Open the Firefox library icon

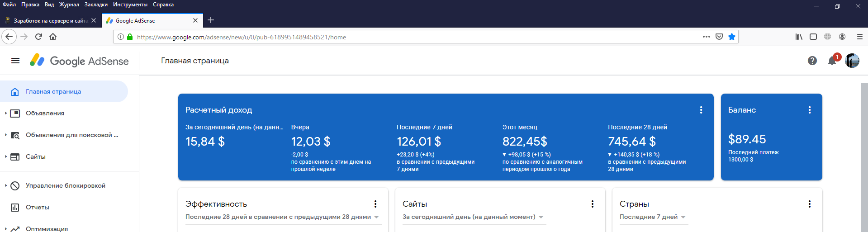[799, 37]
